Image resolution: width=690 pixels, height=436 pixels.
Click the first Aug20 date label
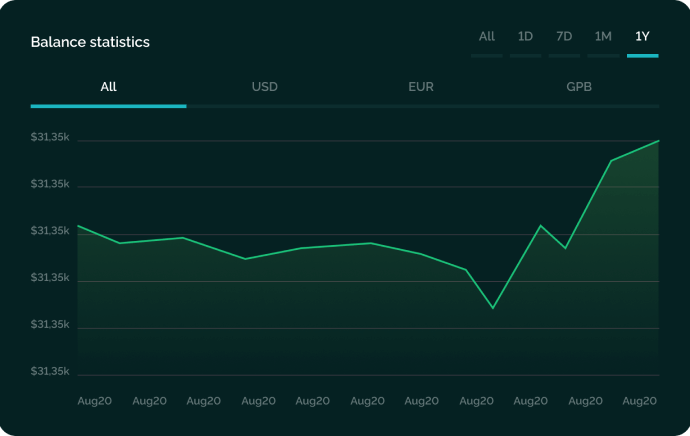click(95, 401)
